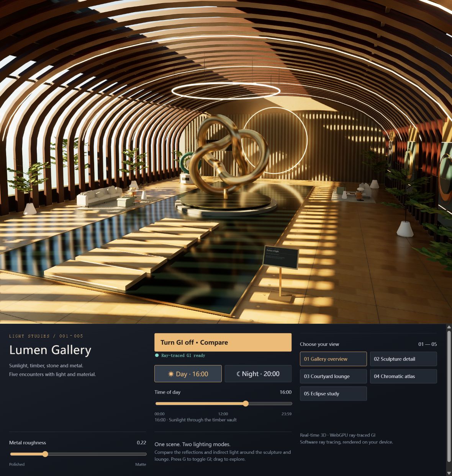The image size is (452, 476).
Task: Click the "Metal roughness" label
Action: point(28,443)
